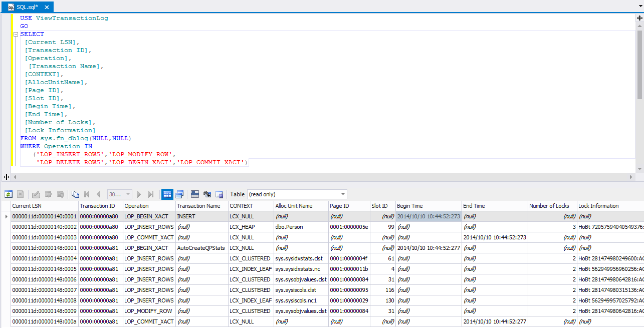
Task: Click Slot ID cell with value 116
Action: pyautogui.click(x=382, y=290)
